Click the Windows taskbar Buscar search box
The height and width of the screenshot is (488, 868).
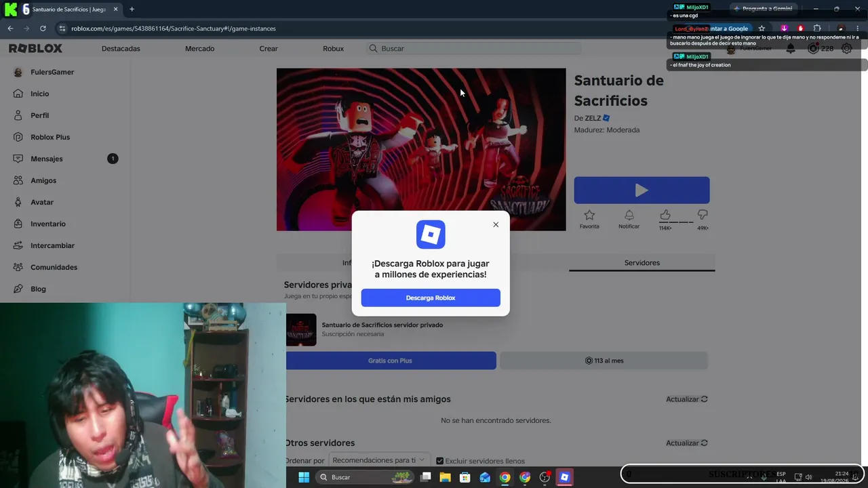coord(366,477)
